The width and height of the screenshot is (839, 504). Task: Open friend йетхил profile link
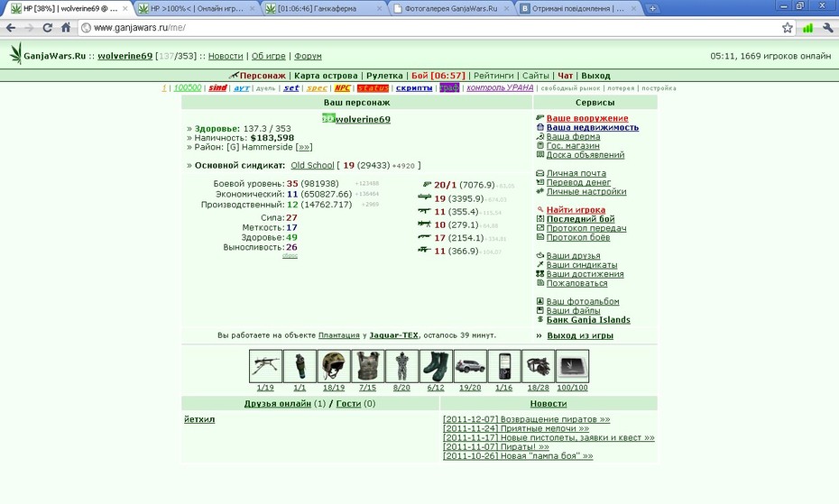(x=199, y=419)
